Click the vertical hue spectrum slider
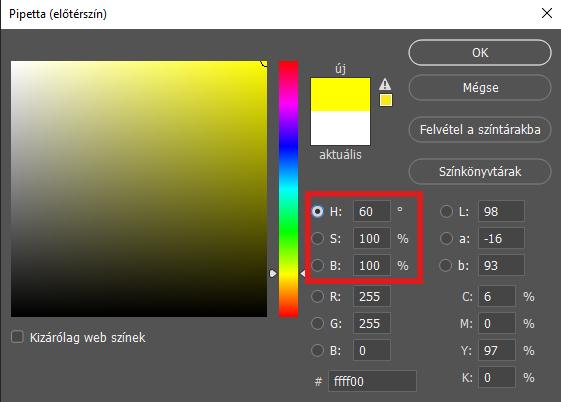The height and width of the screenshot is (402, 561). point(288,189)
